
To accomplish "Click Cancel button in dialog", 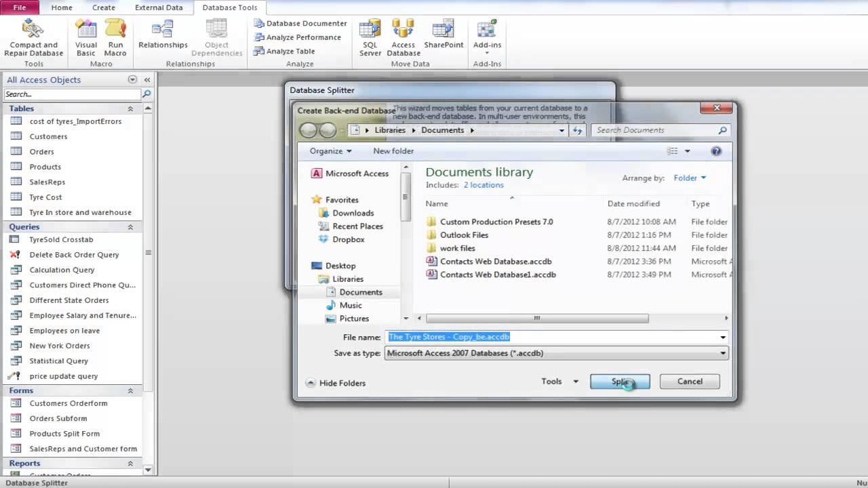I will tap(690, 382).
